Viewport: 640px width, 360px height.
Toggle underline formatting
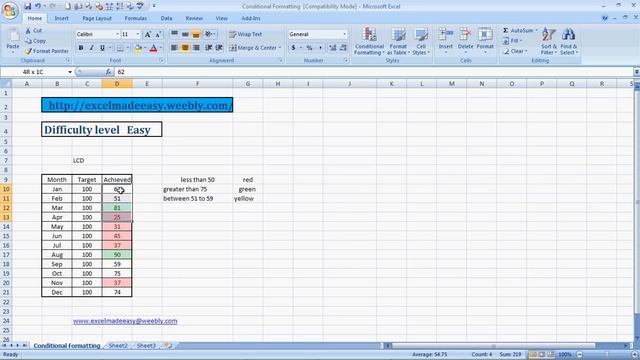click(102, 48)
